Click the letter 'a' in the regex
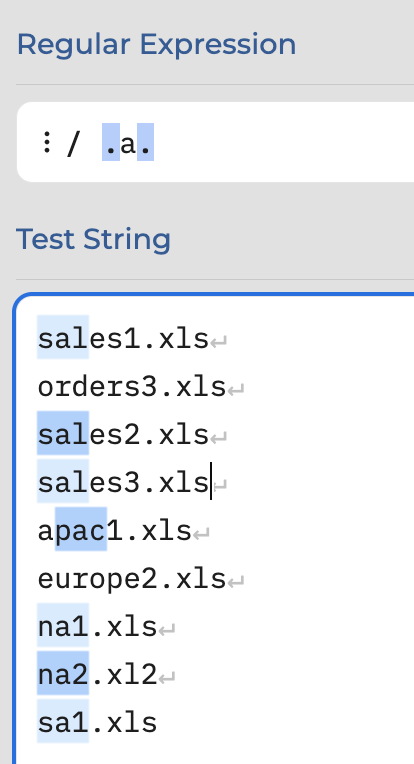 coord(128,144)
